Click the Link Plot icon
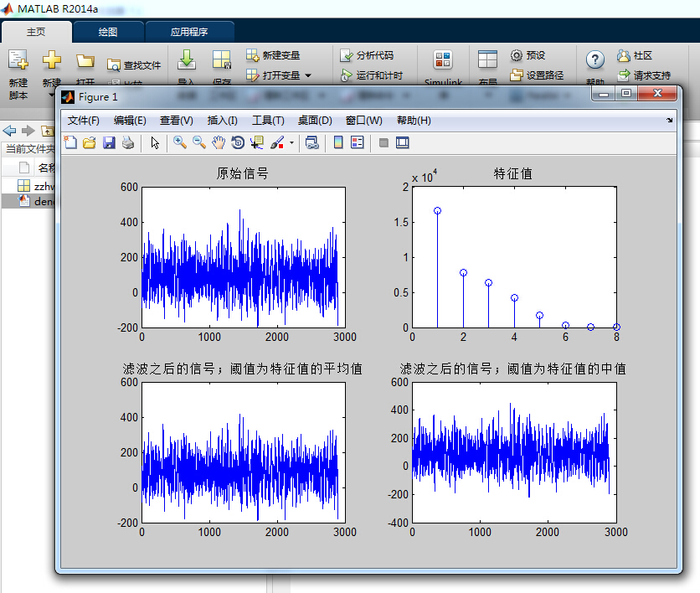Image resolution: width=700 pixels, height=593 pixels. (x=312, y=143)
